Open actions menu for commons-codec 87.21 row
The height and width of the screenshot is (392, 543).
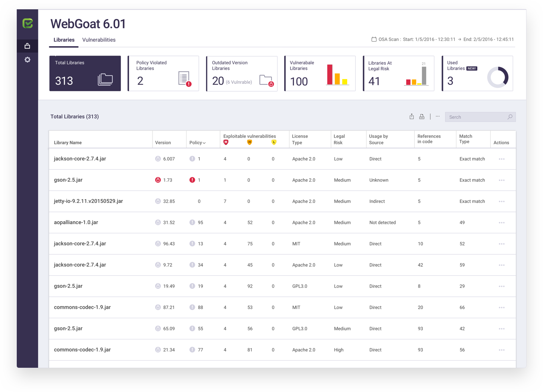(502, 308)
